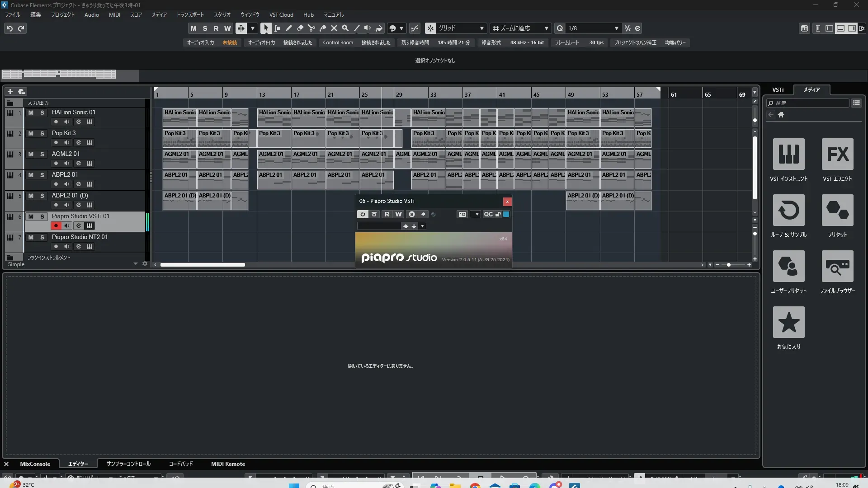Select the Zoom magnifier tool

pos(345,28)
